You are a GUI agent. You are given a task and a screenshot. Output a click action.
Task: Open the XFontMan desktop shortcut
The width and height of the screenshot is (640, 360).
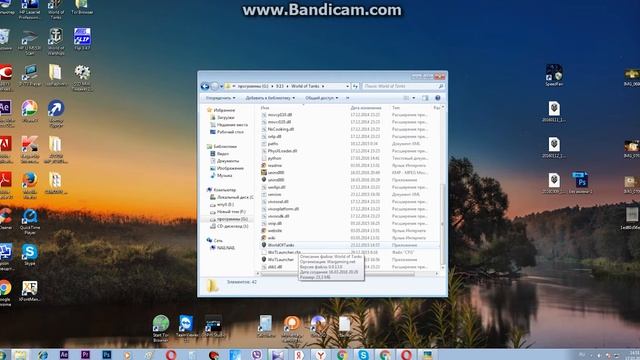pos(29,291)
